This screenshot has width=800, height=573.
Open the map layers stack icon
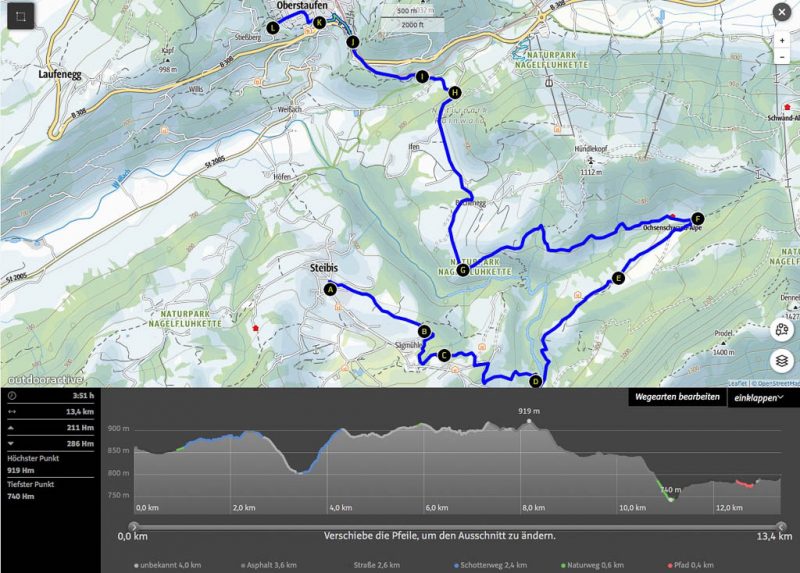[x=782, y=361]
